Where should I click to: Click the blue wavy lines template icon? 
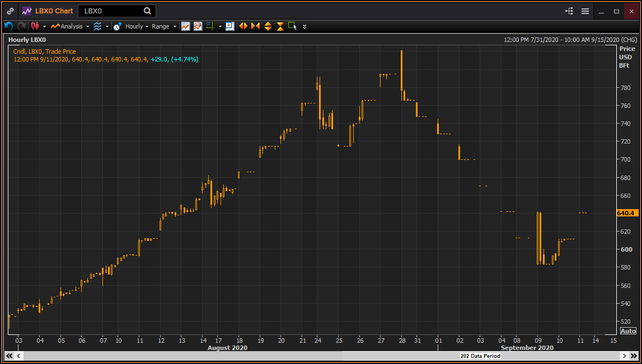coord(97,26)
